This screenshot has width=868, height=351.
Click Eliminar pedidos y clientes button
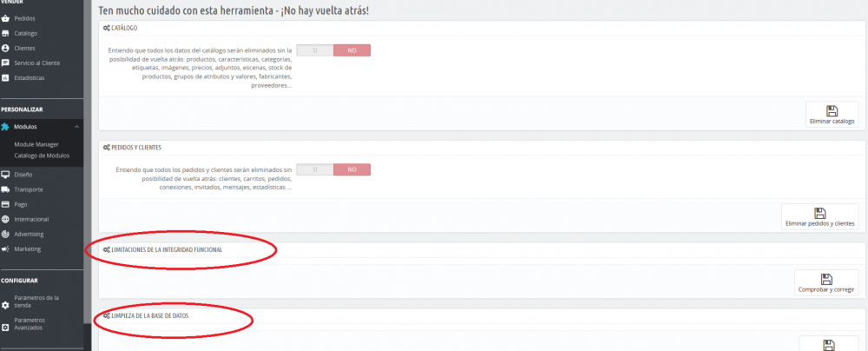coord(820,217)
